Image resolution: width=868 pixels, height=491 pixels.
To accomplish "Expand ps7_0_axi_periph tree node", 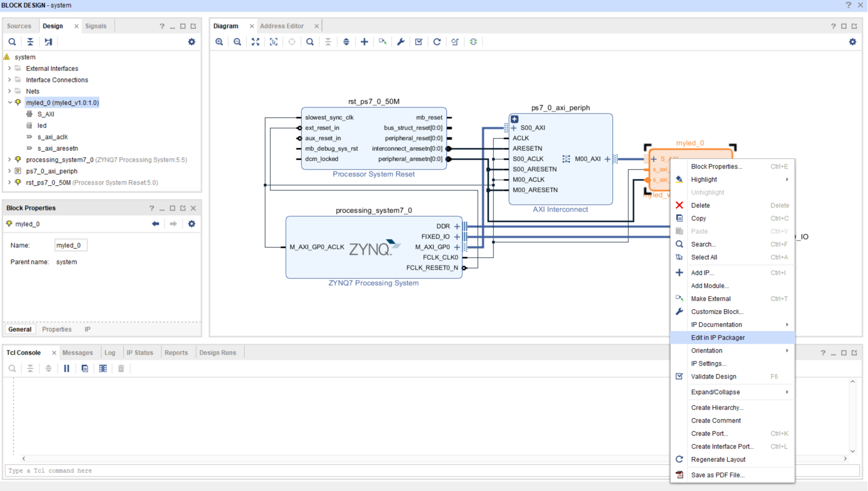I will (x=9, y=171).
